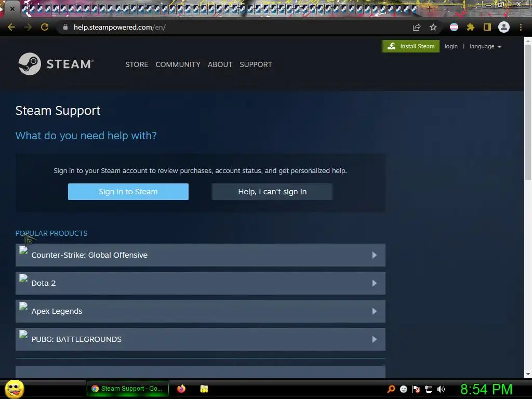Click the Apex Legends text label

tap(57, 311)
